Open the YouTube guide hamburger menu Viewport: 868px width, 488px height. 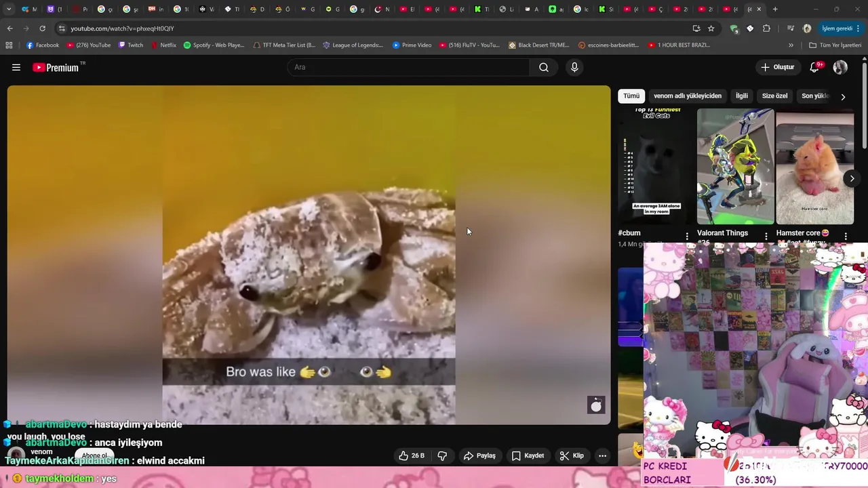[x=16, y=67]
